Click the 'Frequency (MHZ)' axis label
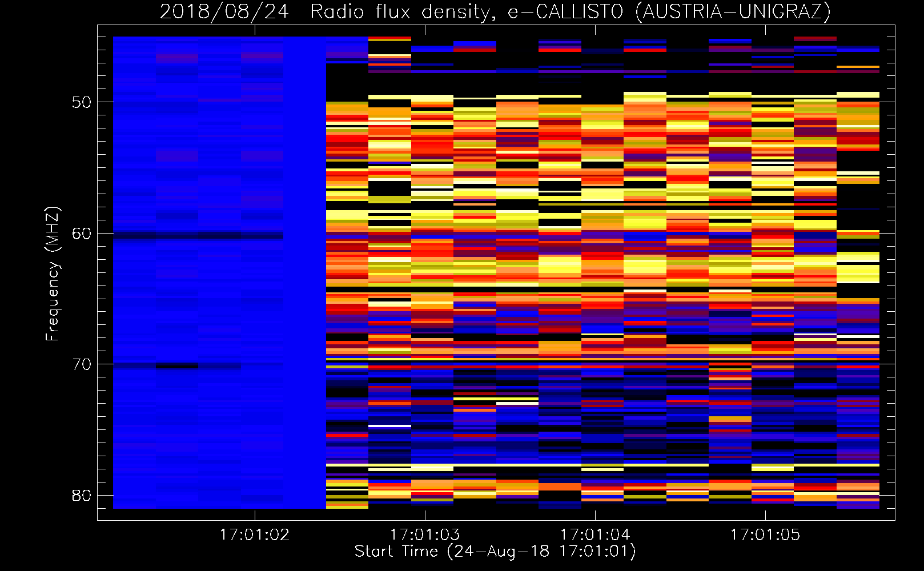 click(x=53, y=274)
